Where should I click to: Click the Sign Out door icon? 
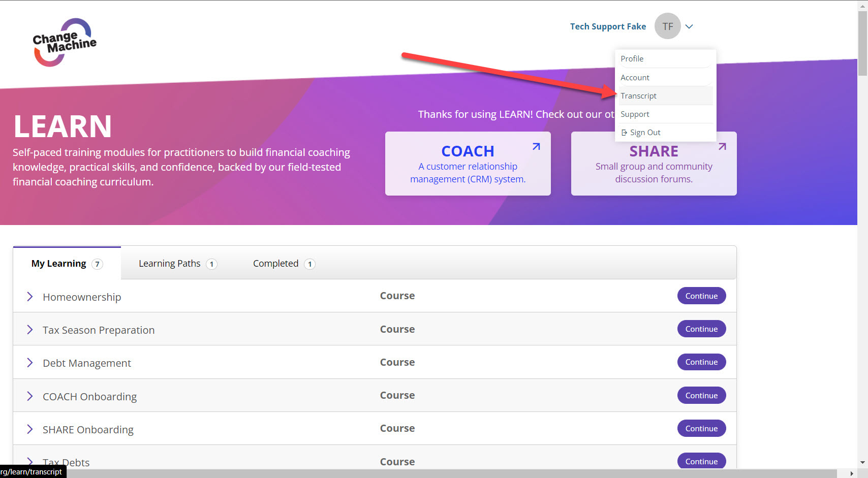coord(624,133)
